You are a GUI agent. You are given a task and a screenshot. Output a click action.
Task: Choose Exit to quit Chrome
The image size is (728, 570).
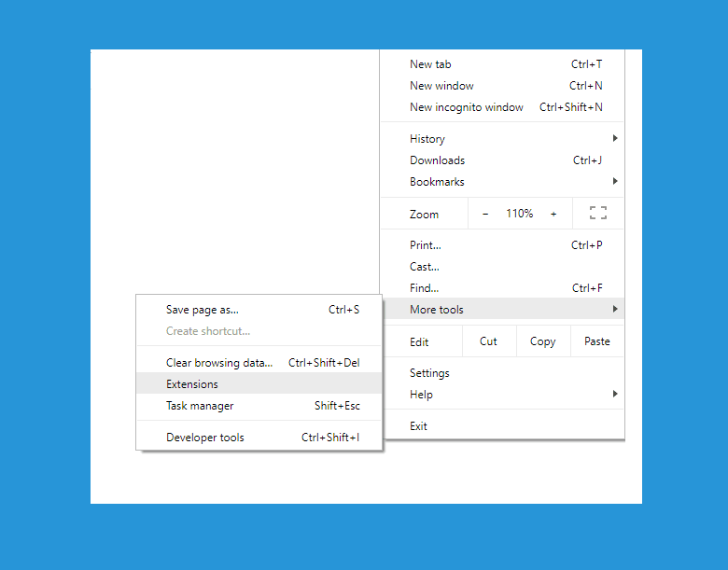[503, 426]
